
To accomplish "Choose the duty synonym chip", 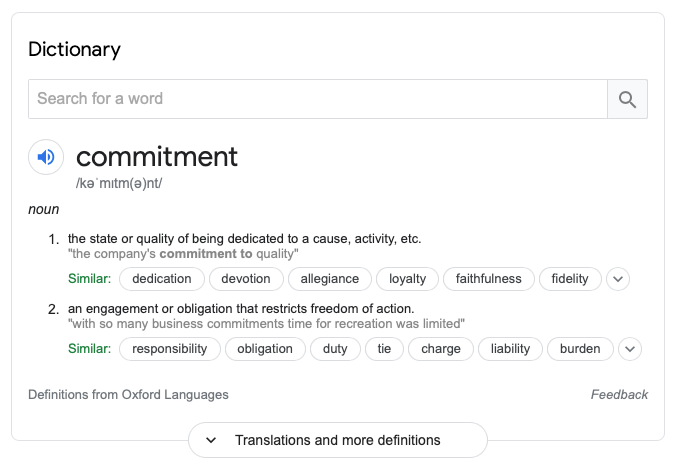I will 335,349.
